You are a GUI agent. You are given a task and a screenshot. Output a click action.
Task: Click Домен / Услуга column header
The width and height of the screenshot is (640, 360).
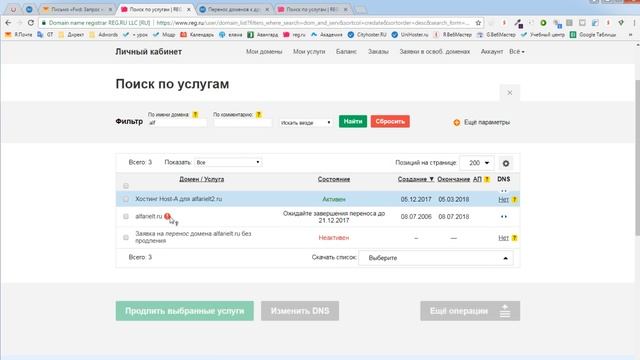click(x=202, y=179)
